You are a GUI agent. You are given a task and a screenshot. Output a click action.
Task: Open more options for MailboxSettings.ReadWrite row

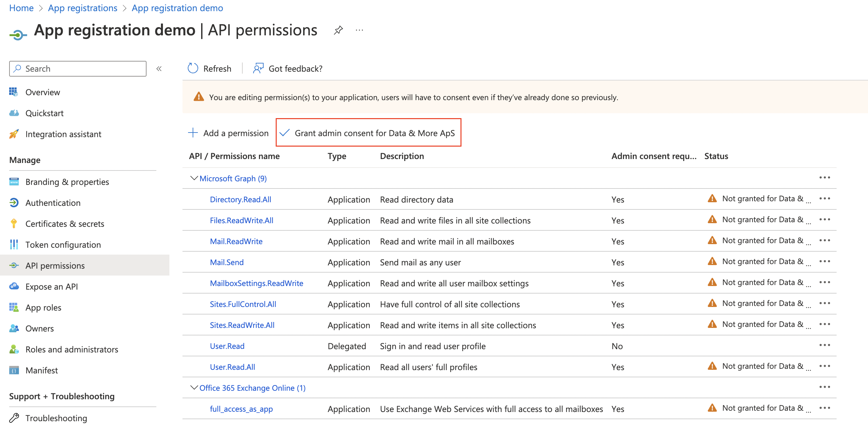click(825, 282)
